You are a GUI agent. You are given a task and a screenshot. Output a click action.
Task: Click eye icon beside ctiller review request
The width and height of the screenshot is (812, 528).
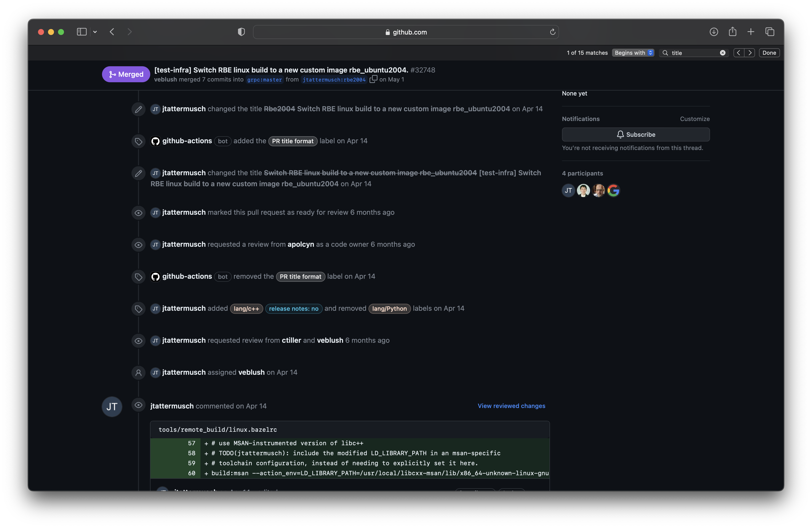point(138,341)
